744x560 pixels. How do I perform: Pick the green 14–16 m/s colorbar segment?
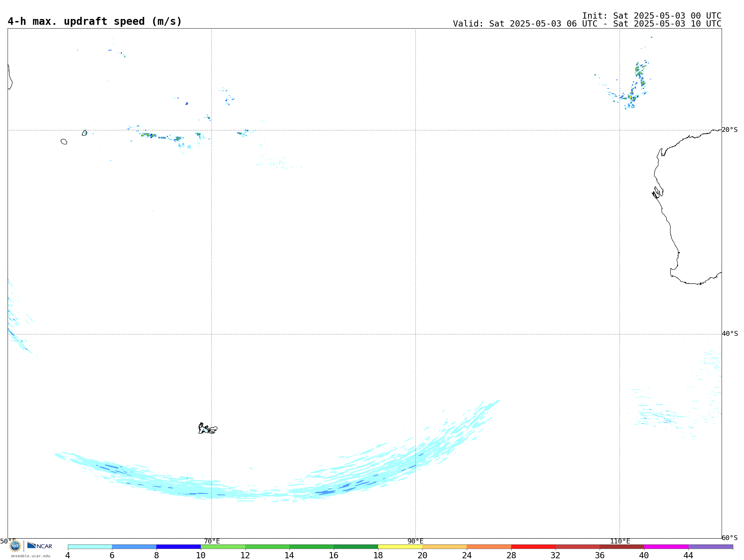[x=311, y=547]
